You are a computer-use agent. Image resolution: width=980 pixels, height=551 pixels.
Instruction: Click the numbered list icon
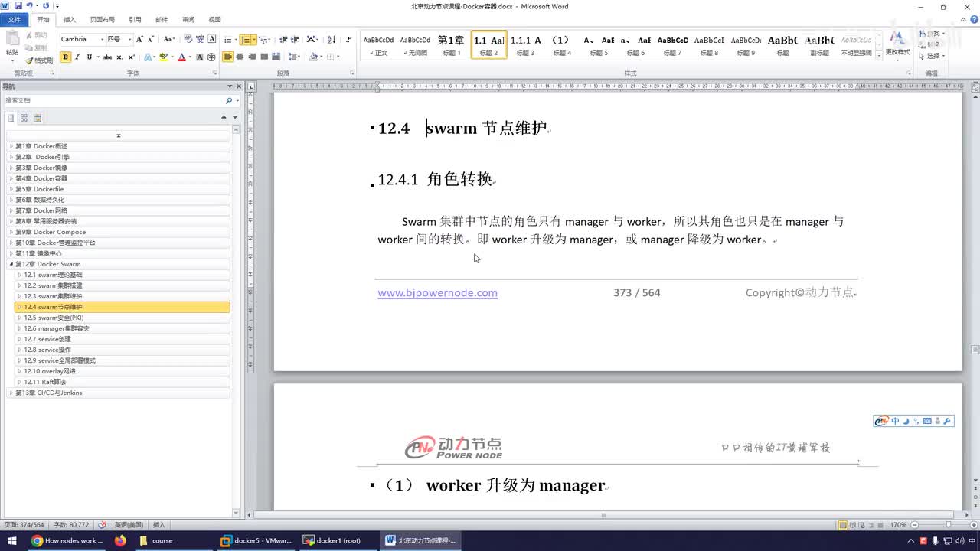click(x=245, y=39)
